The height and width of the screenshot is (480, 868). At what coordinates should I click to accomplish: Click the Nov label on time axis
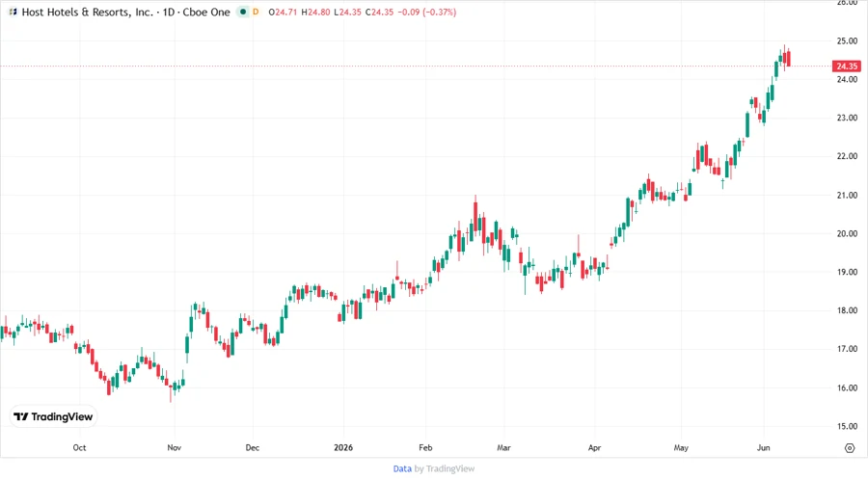click(175, 447)
